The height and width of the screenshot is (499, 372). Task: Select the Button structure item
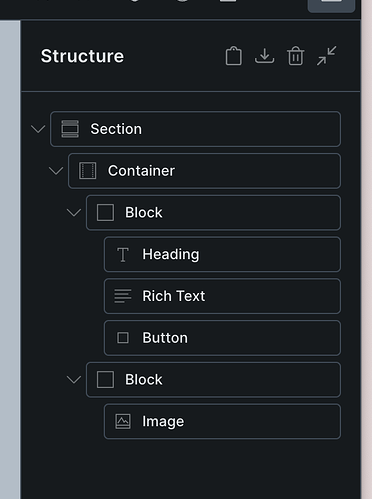[222, 338]
